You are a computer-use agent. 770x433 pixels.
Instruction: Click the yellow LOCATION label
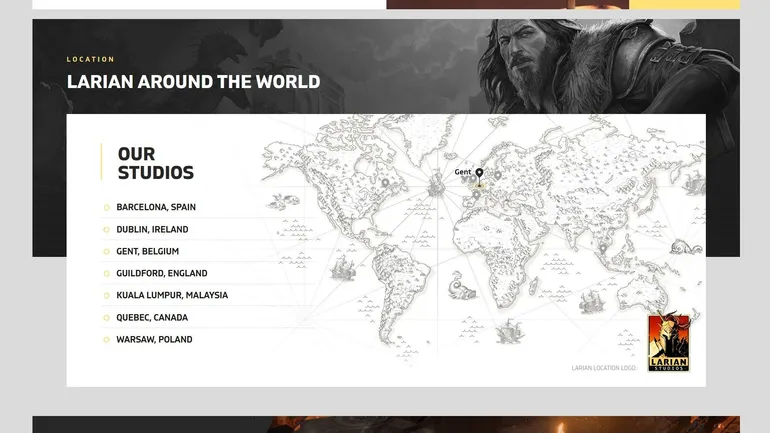(x=90, y=60)
